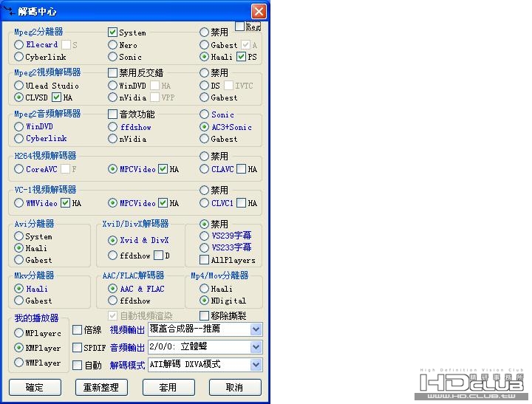Select WMVideo VC-1 decoder

click(x=19, y=203)
